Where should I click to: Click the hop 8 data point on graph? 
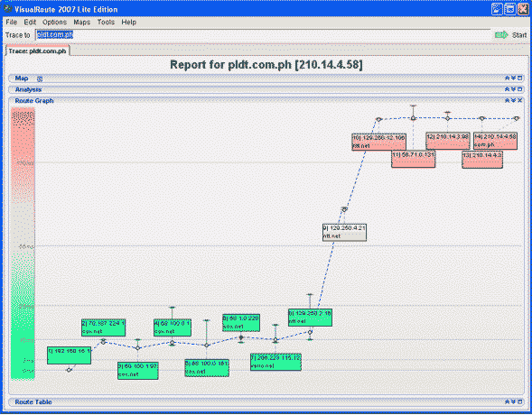click(310, 332)
